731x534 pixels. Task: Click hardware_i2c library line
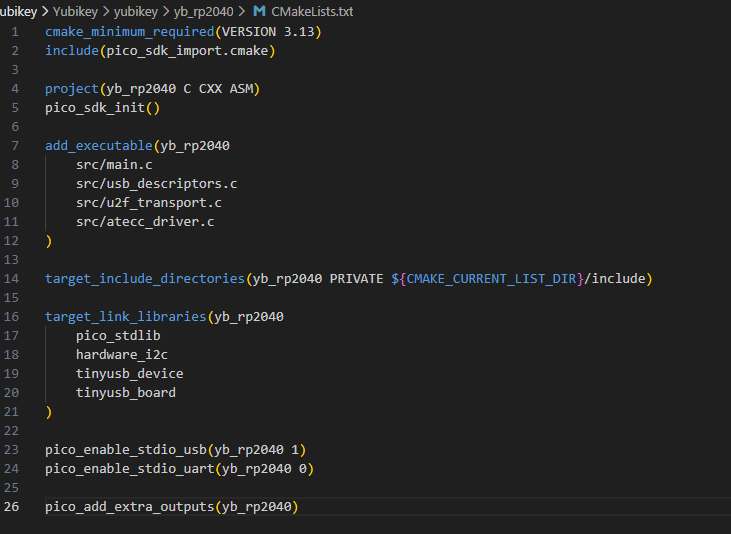coord(114,355)
